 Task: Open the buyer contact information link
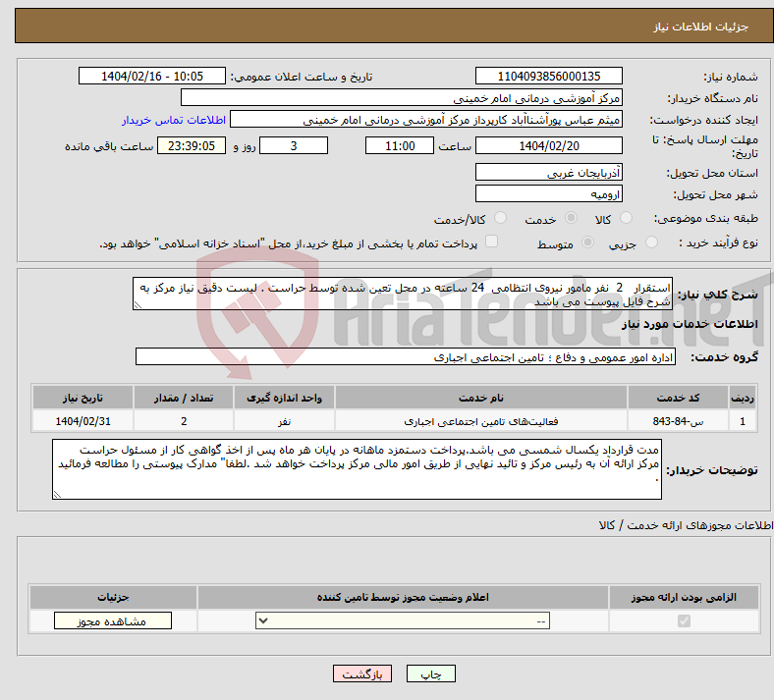174,120
